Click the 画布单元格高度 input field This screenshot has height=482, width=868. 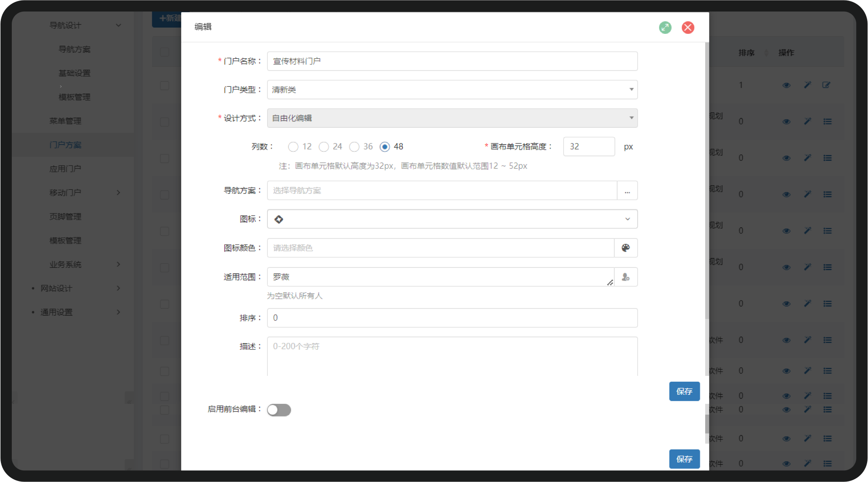[589, 147]
